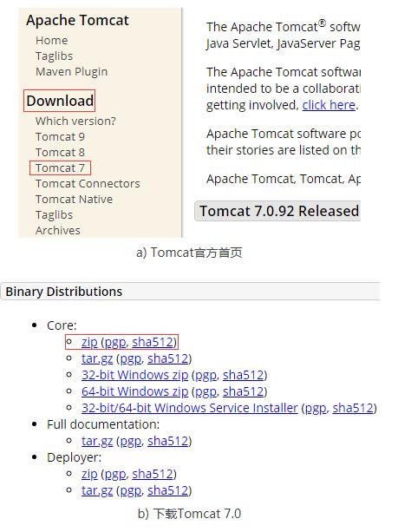This screenshot has height=532, width=411.
Task: Open Maven Plugin sidebar link
Action: [x=72, y=71]
